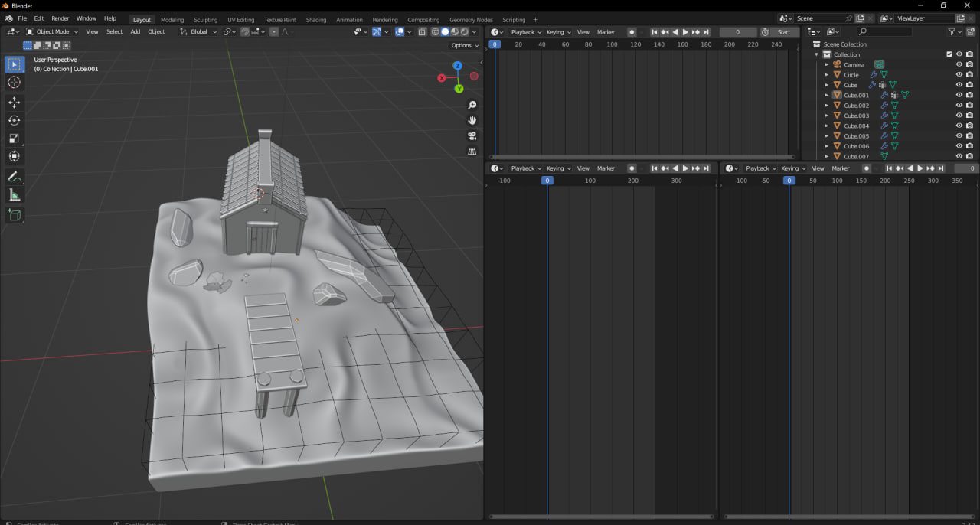Open the viewport Add menu
This screenshot has width=980, height=525.
pos(136,31)
